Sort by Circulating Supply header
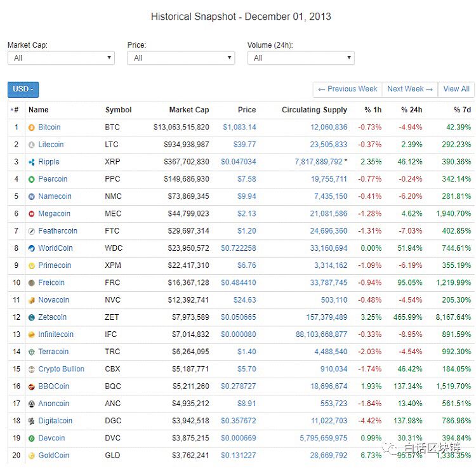This screenshot has height=469, width=476. point(314,110)
